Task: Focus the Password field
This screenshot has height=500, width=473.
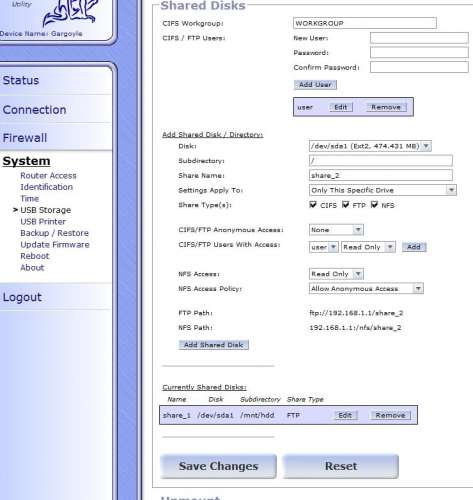Action: [x=419, y=52]
